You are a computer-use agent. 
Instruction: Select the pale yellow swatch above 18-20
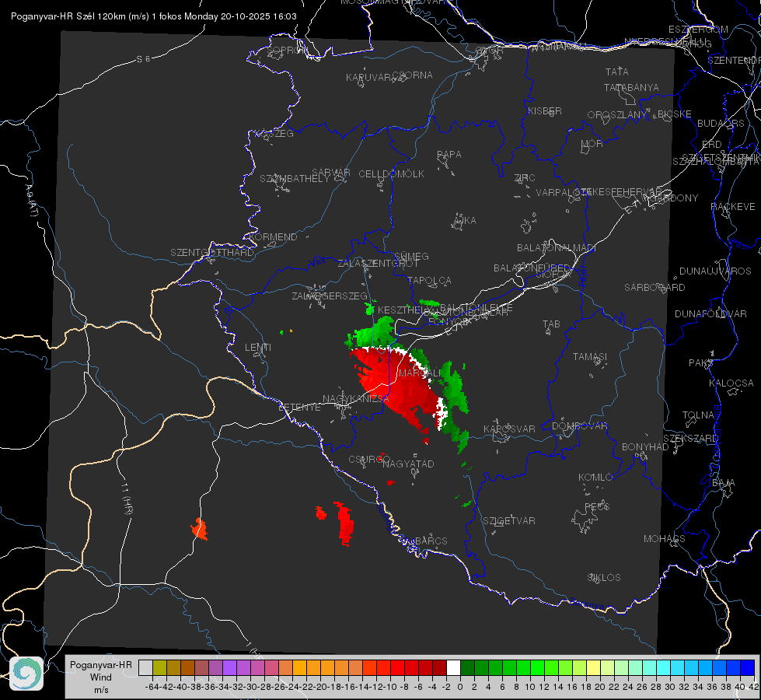pyautogui.click(x=593, y=667)
